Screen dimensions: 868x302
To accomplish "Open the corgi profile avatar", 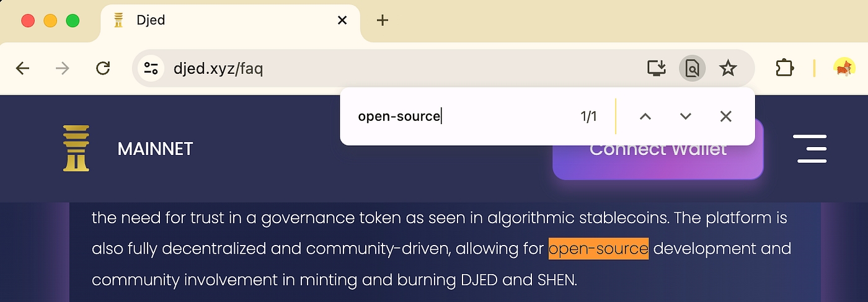I will [x=844, y=68].
